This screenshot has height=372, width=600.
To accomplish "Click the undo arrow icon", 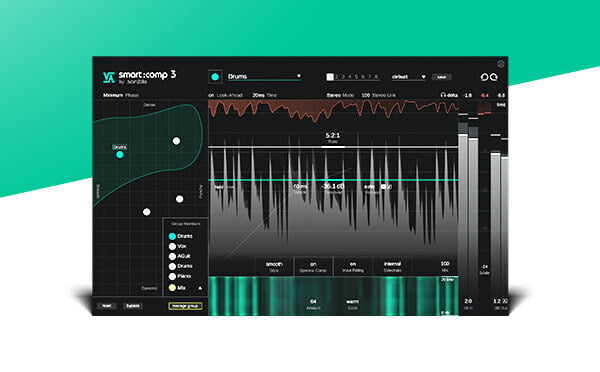I will pyautogui.click(x=484, y=77).
